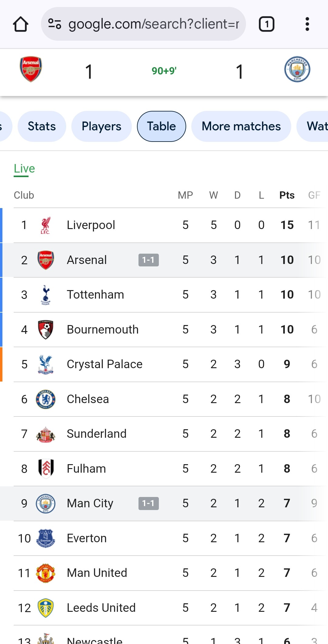Click the Tottenham crest in standings

pos(46,295)
